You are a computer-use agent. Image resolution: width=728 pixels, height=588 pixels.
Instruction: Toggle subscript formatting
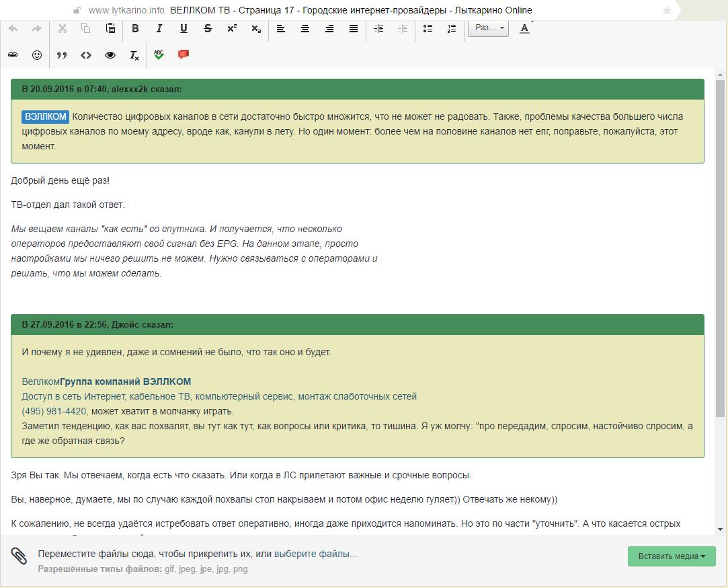click(256, 29)
